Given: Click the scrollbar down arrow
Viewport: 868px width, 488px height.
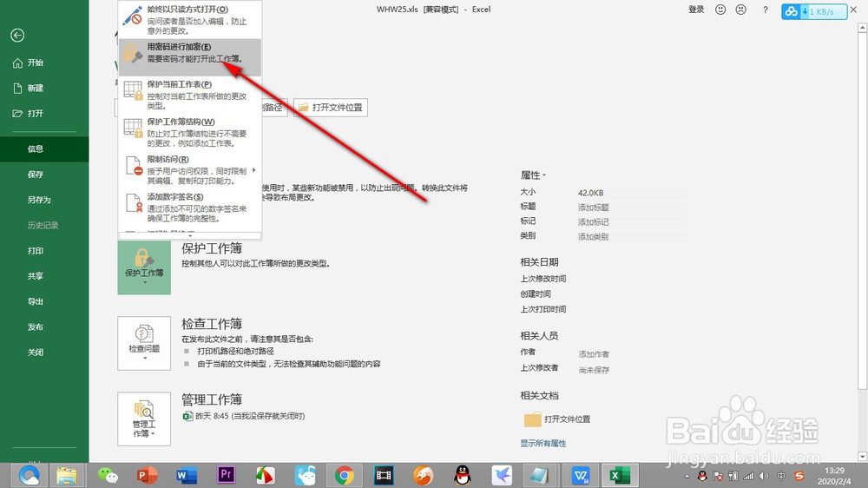Looking at the screenshot, I should pos(862,457).
